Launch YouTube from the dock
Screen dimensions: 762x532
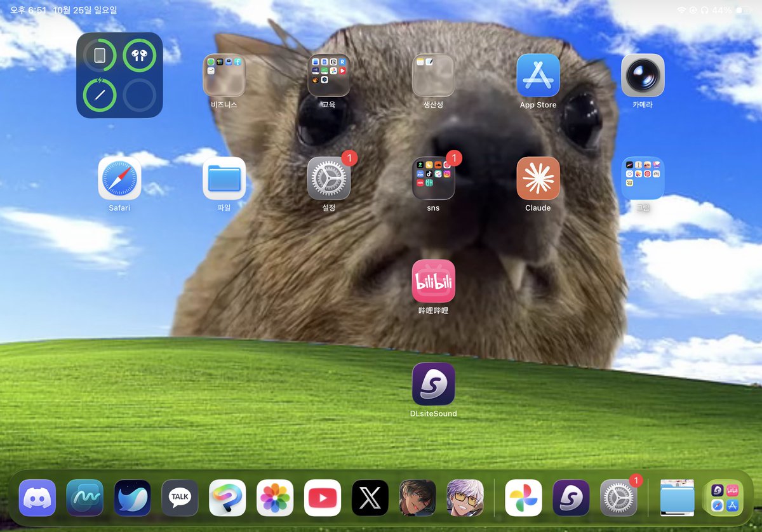pos(323,498)
